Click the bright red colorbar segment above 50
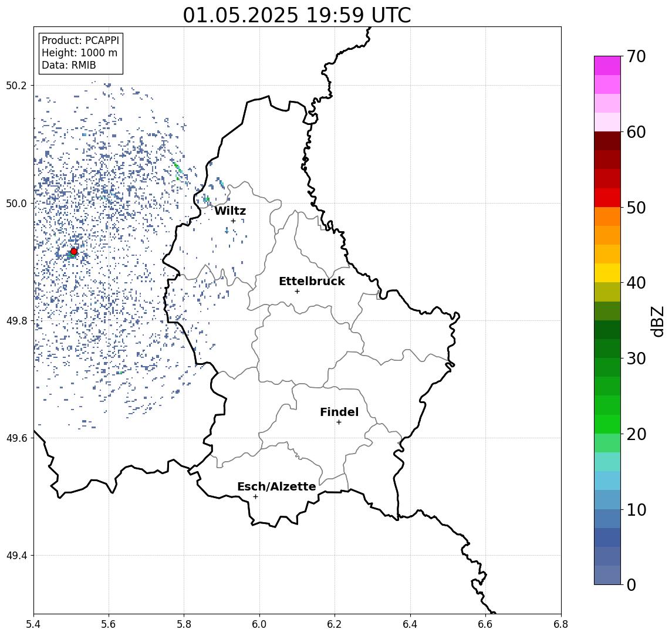Viewport: 672px width, 636px height. 607,198
